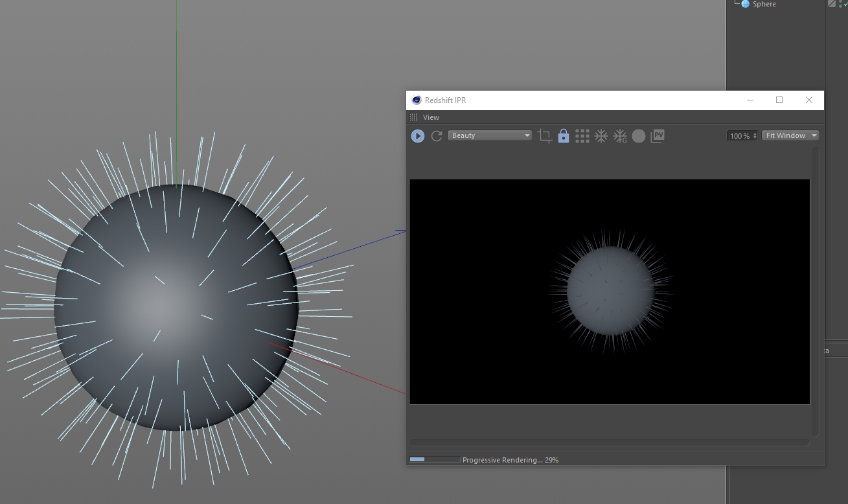Open the View menu in Redshift IPR
848x504 pixels.
pos(431,117)
